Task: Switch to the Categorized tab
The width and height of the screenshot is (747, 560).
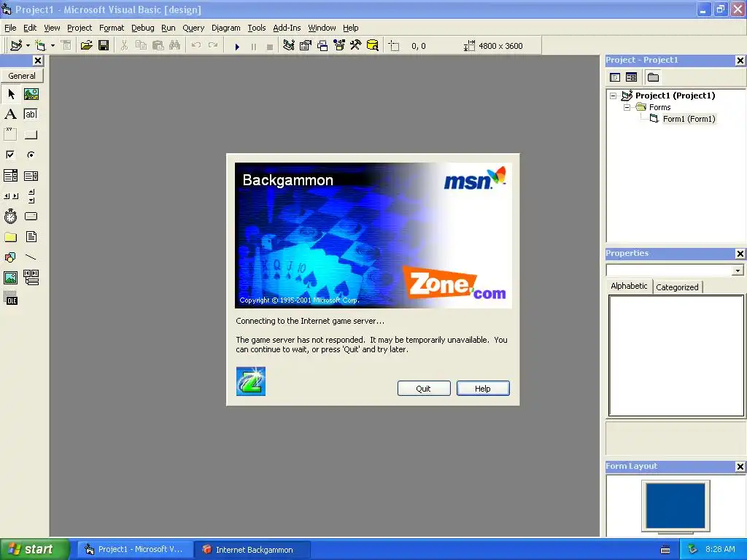Action: click(677, 287)
